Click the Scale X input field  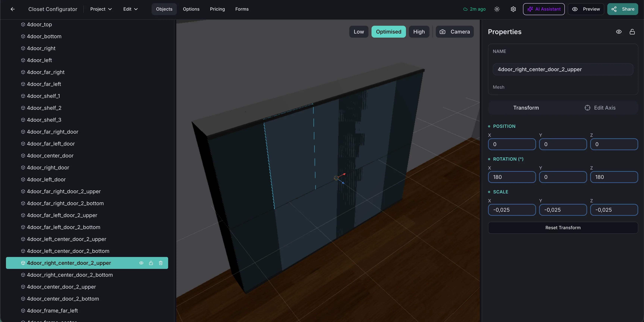pyautogui.click(x=512, y=210)
